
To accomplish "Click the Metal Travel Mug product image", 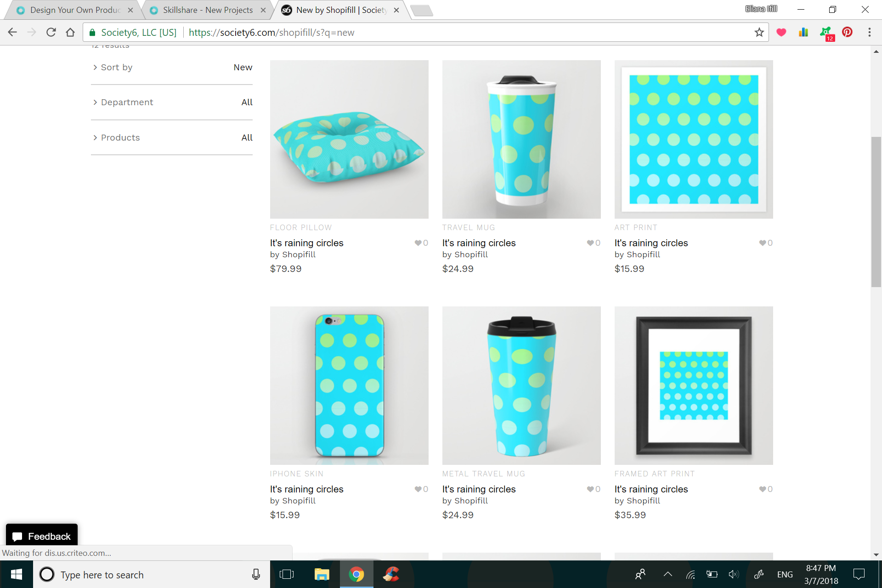I will [521, 385].
